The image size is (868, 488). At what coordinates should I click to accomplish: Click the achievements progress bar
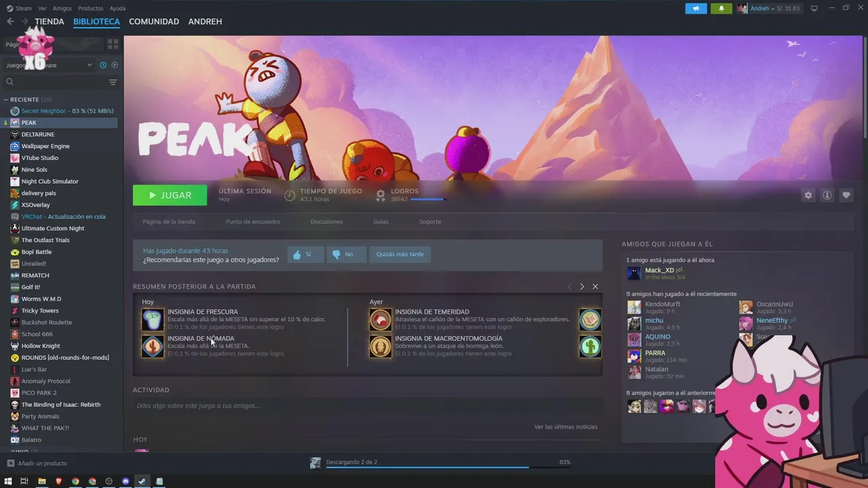[x=427, y=199]
